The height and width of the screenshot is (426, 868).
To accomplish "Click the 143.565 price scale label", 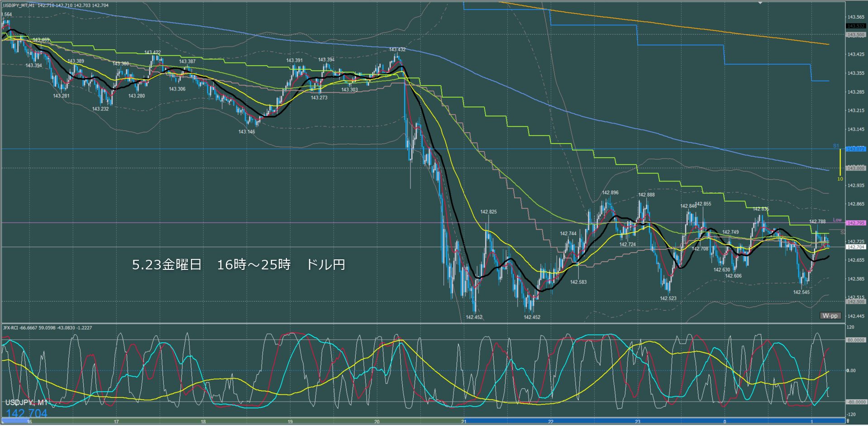I will pos(856,17).
